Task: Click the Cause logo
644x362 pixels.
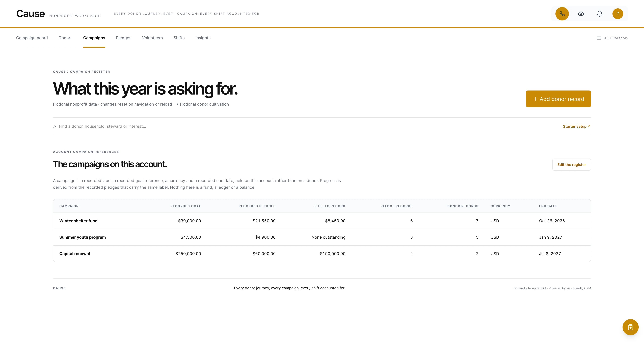Action: point(31,14)
